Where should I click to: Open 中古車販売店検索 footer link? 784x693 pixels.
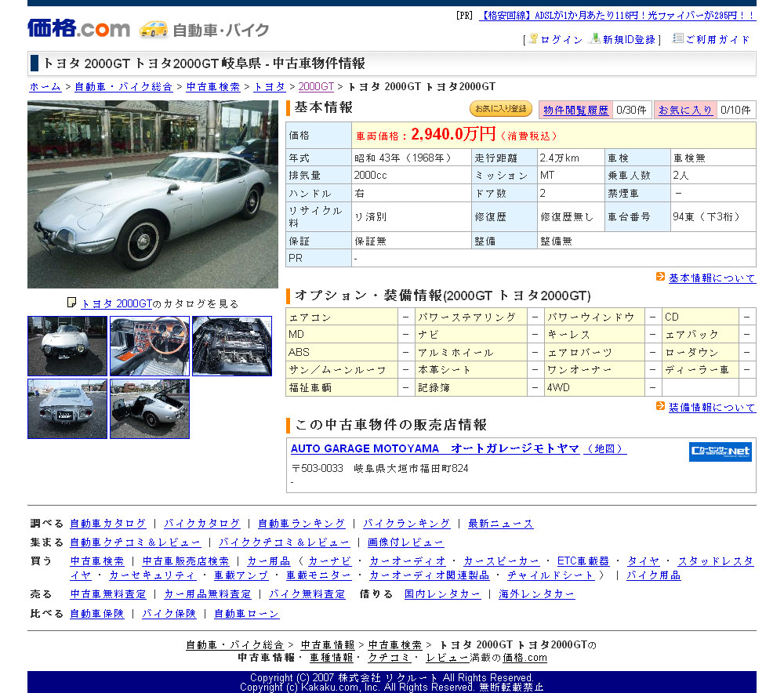pos(186,561)
